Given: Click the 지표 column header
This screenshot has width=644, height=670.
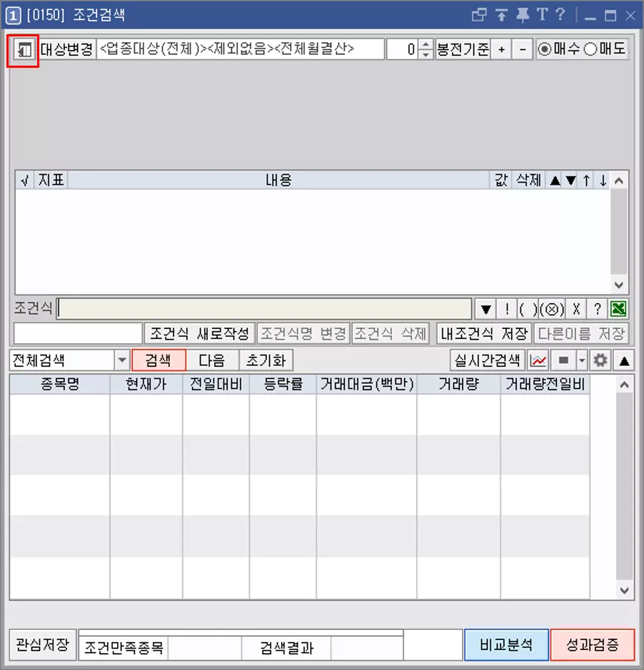Looking at the screenshot, I should pyautogui.click(x=51, y=181).
